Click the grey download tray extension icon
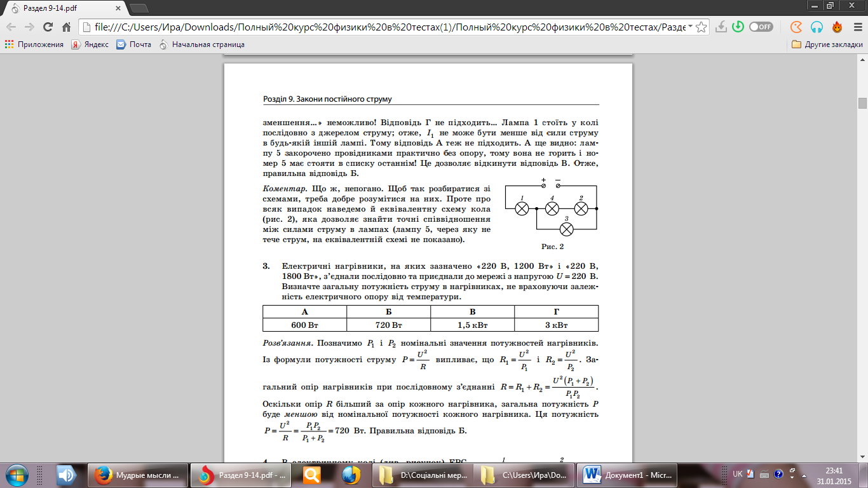 (x=721, y=27)
